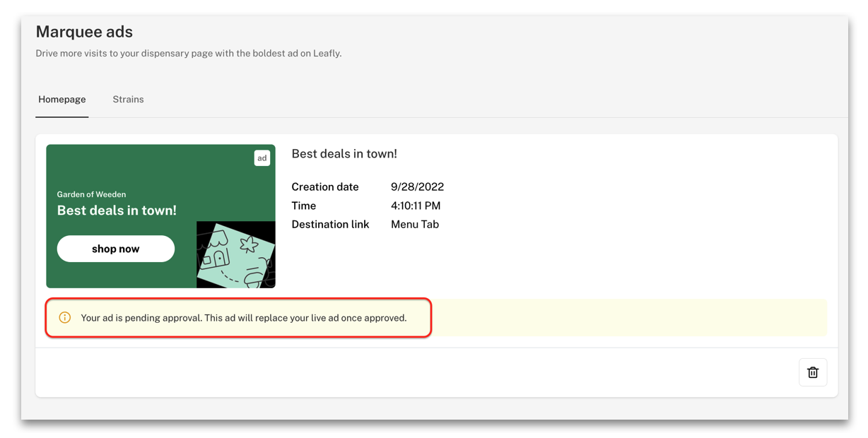Click the time value 4:10:11 PM
Image resolution: width=868 pixels, height=438 pixels.
[x=416, y=206]
